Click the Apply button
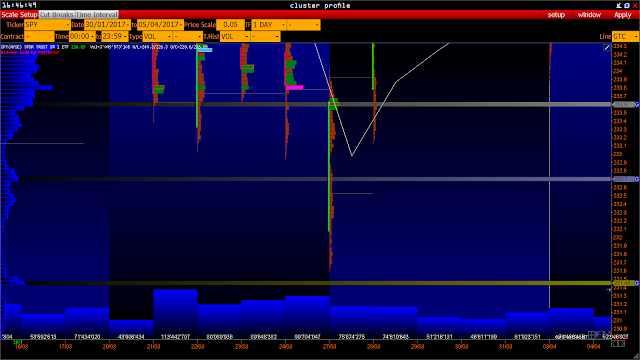 [x=622, y=15]
